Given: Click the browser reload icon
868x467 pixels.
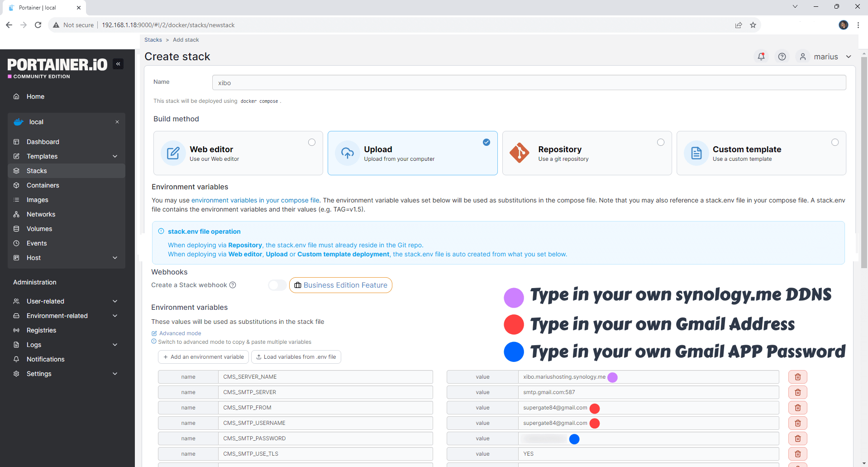Looking at the screenshot, I should pos(38,25).
